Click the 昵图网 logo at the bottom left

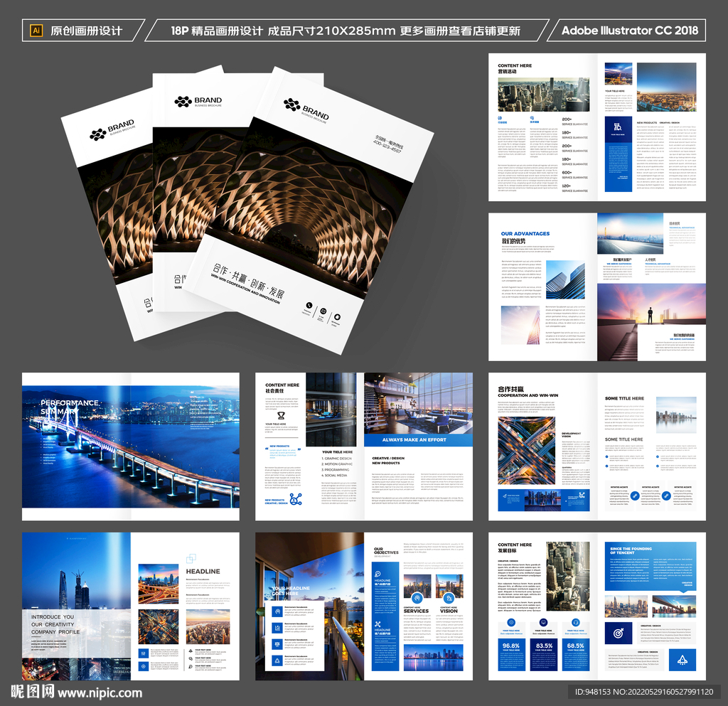tap(32, 691)
